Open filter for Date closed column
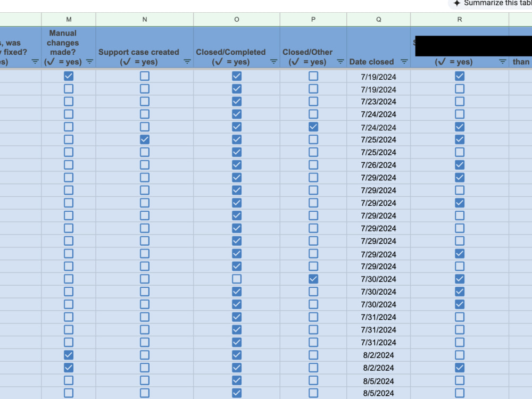Image resolution: width=532 pixels, height=399 pixels. pyautogui.click(x=404, y=62)
